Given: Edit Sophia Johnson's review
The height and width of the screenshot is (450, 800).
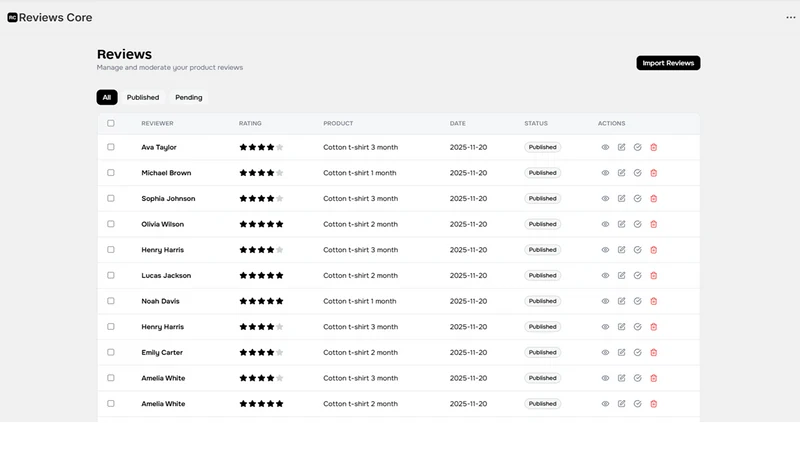Looking at the screenshot, I should pos(621,198).
